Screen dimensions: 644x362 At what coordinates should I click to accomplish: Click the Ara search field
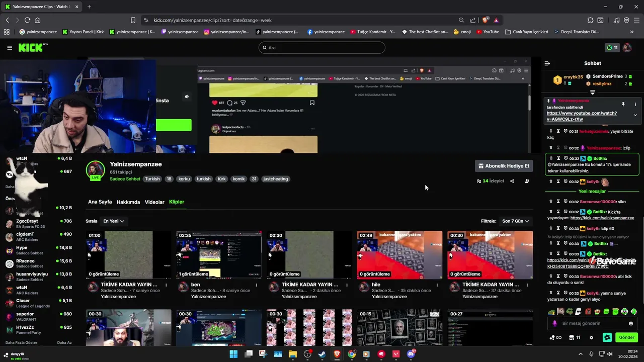coord(322,48)
